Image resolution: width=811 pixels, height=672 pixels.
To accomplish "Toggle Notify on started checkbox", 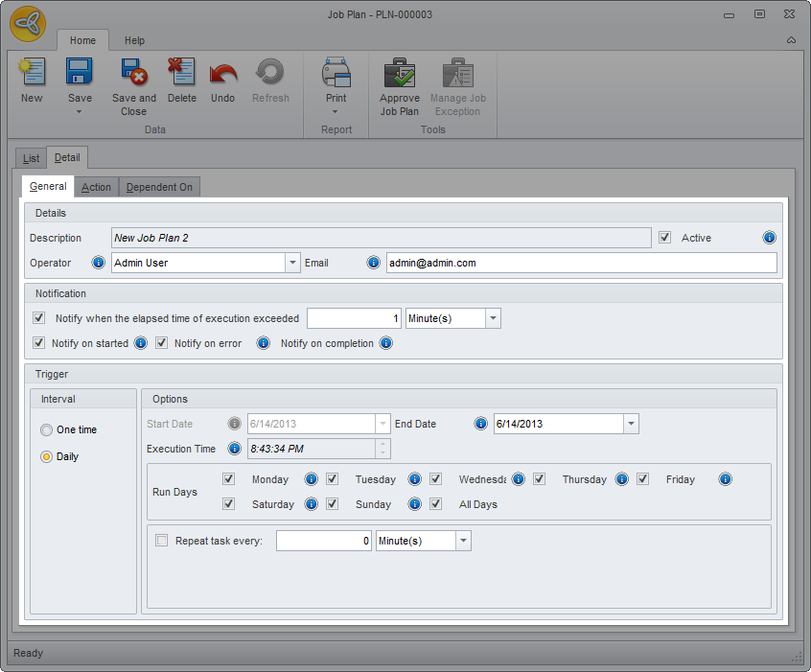I will coord(38,342).
